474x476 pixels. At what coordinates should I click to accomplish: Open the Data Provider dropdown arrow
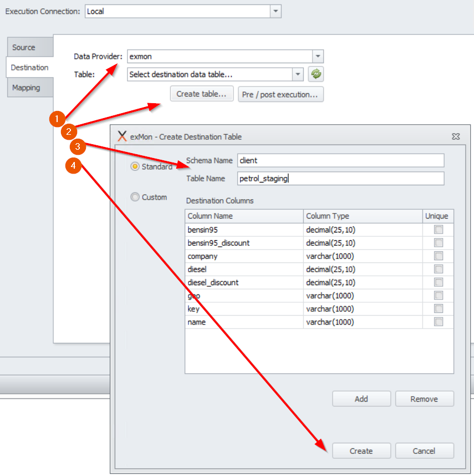318,56
